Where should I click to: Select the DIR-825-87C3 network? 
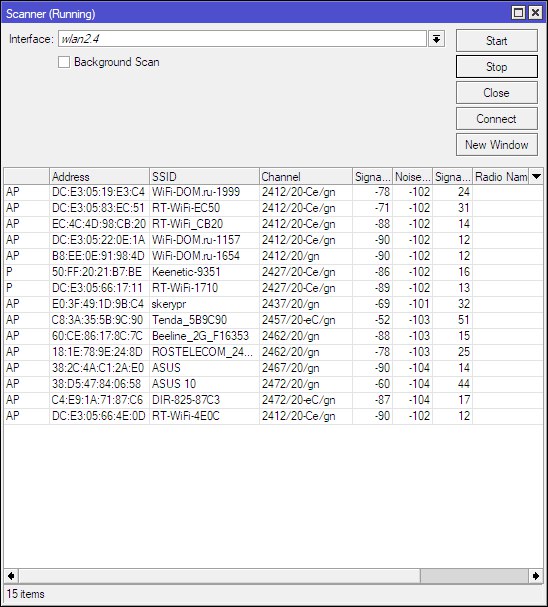coord(274,400)
